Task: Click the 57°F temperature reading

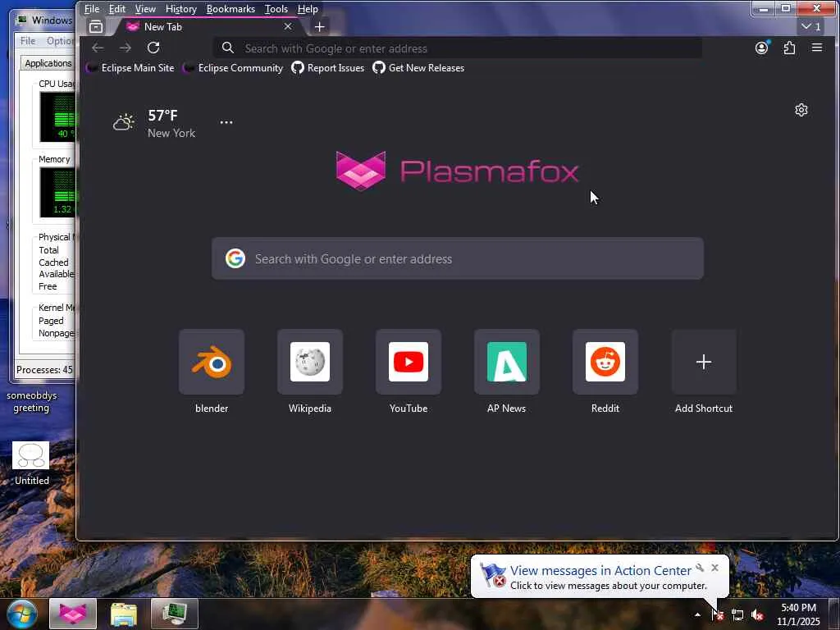Action: (163, 115)
